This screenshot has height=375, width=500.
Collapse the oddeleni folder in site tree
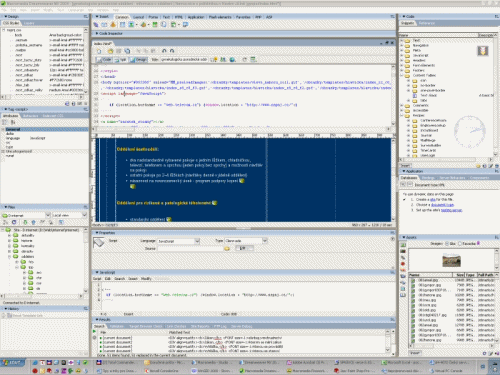coord(10,257)
